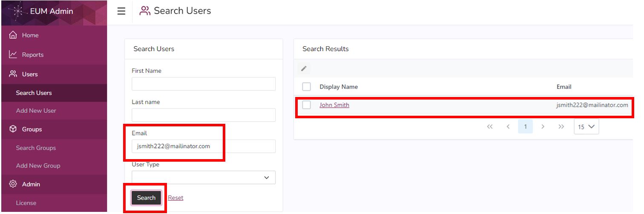Click the pencil edit icon in results
Image resolution: width=644 pixels, height=214 pixels.
tap(304, 68)
